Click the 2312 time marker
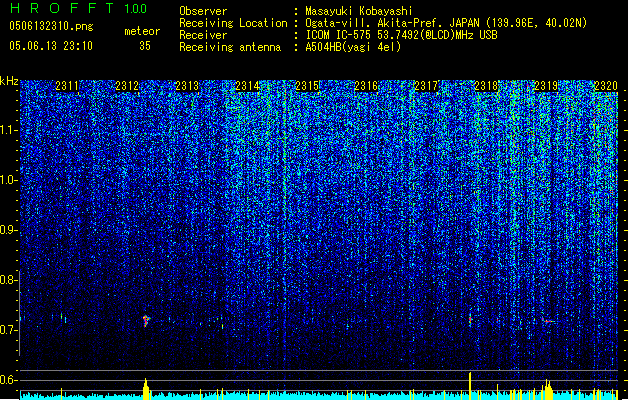 point(127,86)
